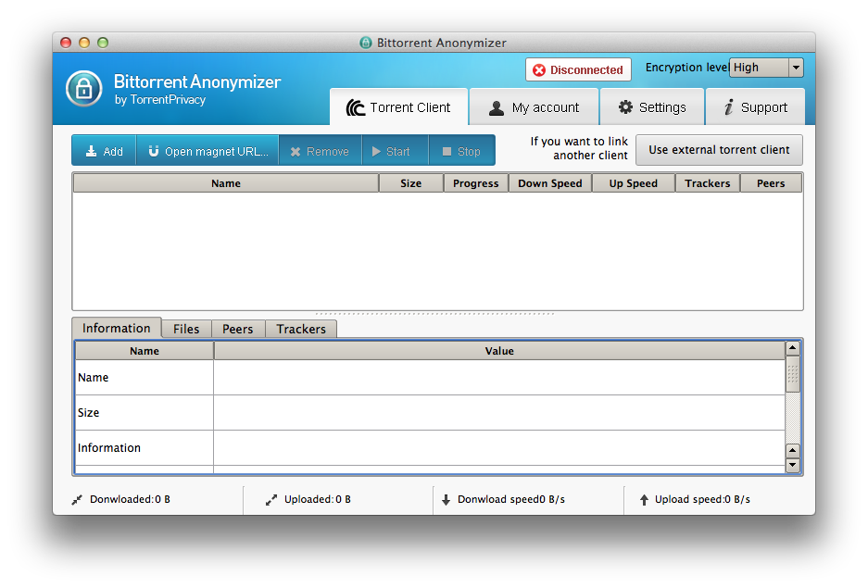Click the Uploaded: 0 B status text
The height and width of the screenshot is (588, 868).
click(x=318, y=499)
